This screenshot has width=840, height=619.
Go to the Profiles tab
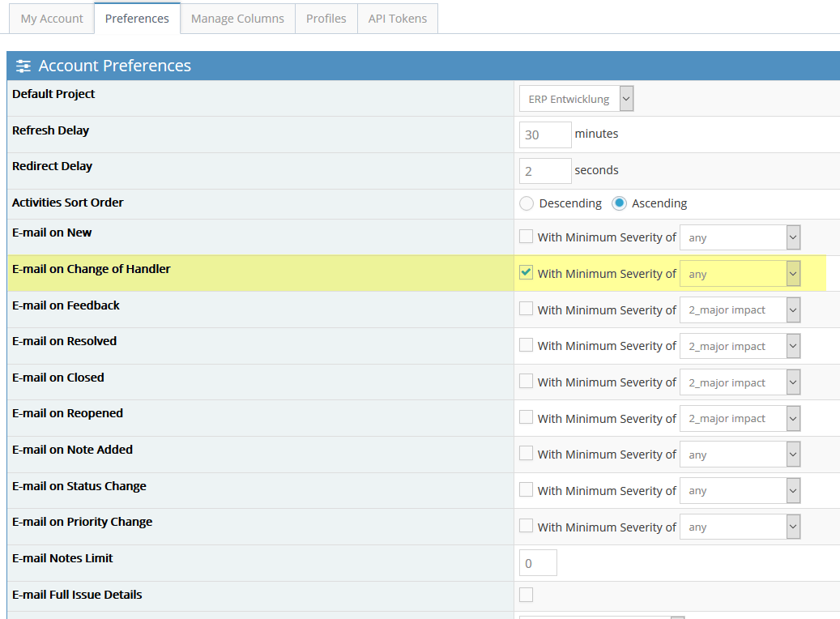[x=326, y=19]
